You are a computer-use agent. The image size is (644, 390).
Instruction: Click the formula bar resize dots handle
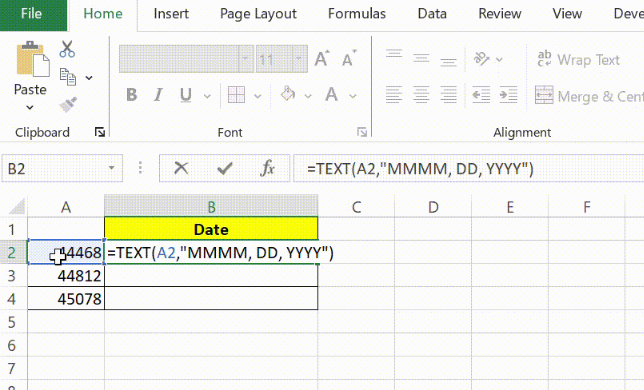click(140, 168)
